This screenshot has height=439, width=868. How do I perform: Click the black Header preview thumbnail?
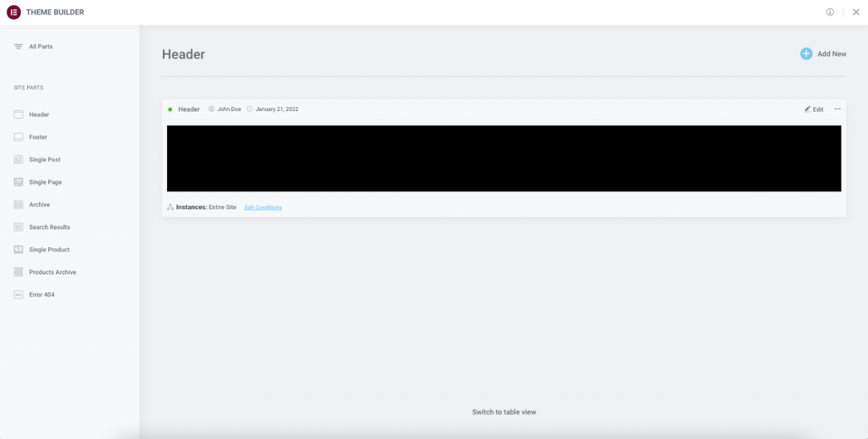(x=504, y=158)
